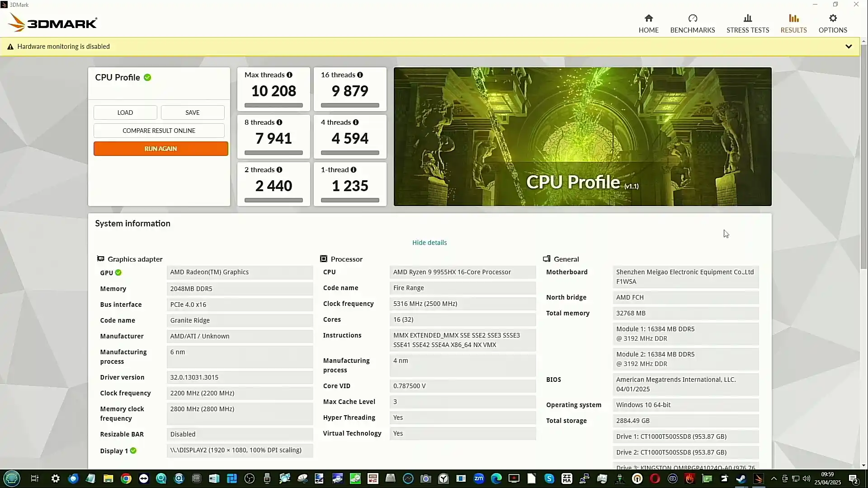
Task: Open the BENCHMARKS section
Action: [x=692, y=23]
